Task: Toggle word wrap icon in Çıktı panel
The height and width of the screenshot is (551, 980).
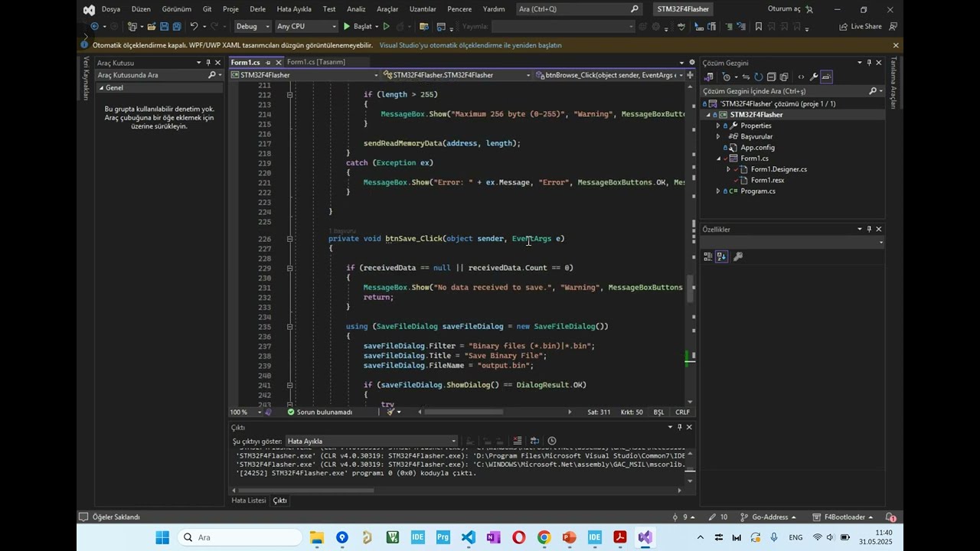Action: click(x=534, y=441)
